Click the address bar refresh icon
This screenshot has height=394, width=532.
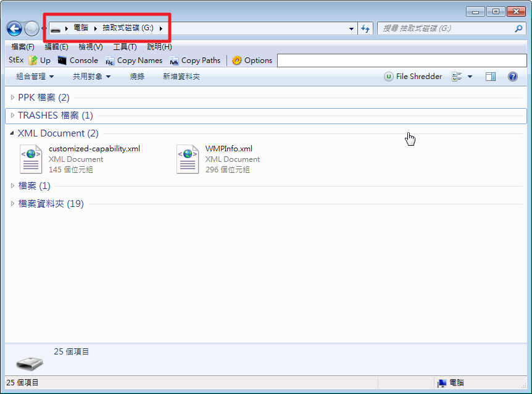point(365,28)
